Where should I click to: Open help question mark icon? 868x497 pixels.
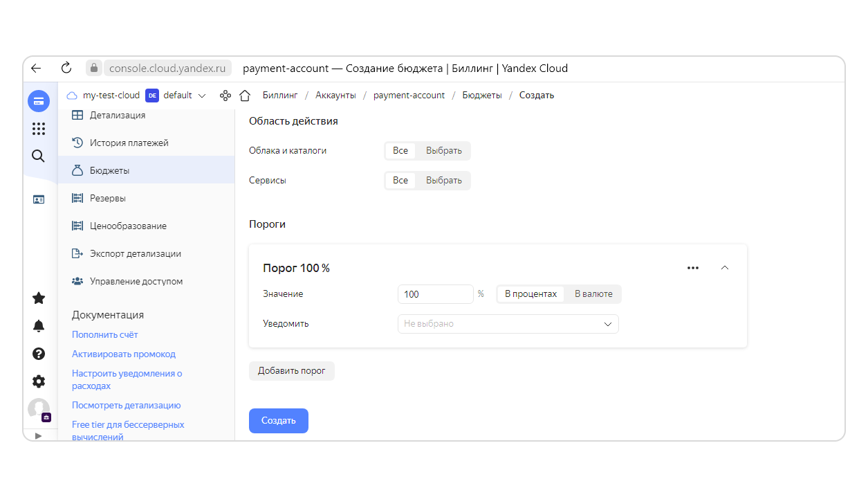click(x=39, y=354)
